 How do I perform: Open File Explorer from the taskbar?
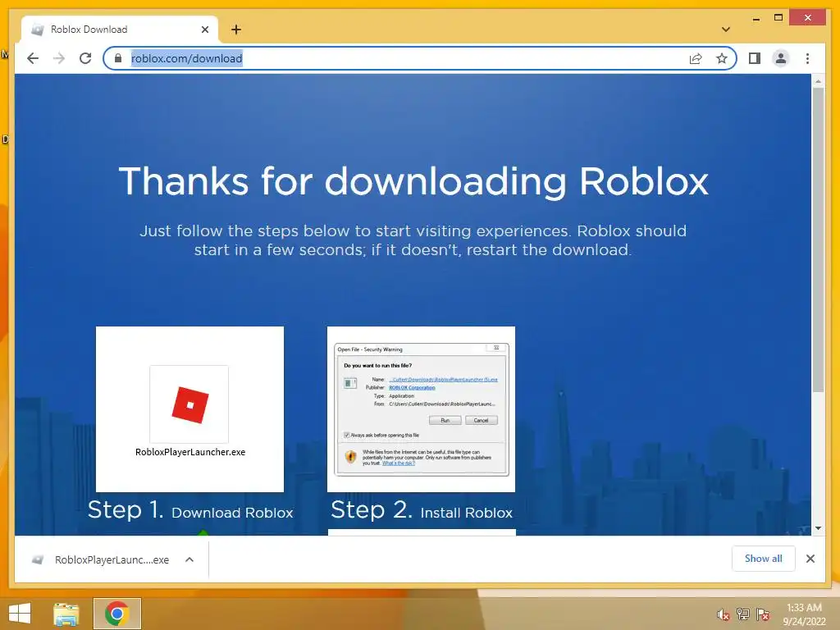pos(66,614)
